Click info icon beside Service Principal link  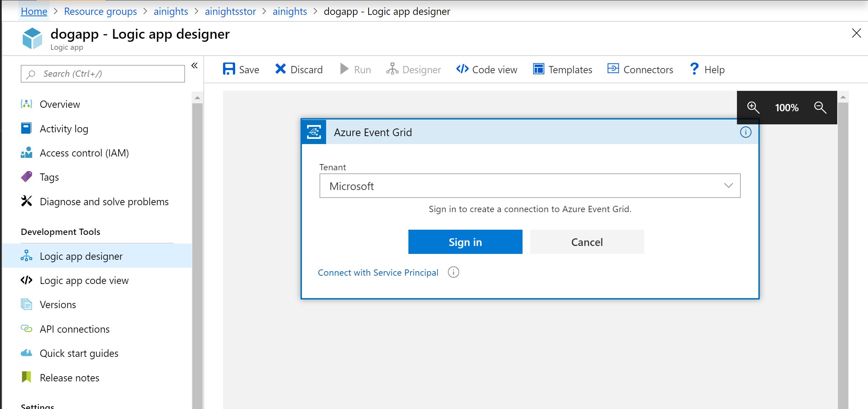click(453, 272)
